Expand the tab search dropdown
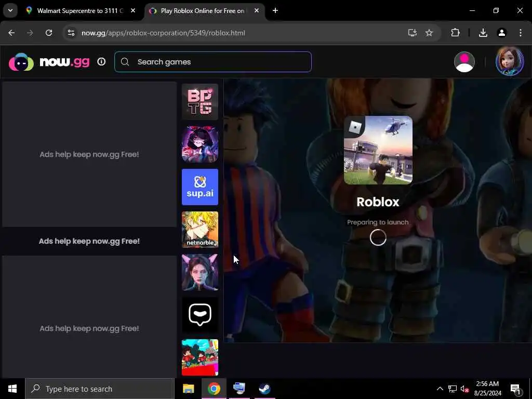 10,10
